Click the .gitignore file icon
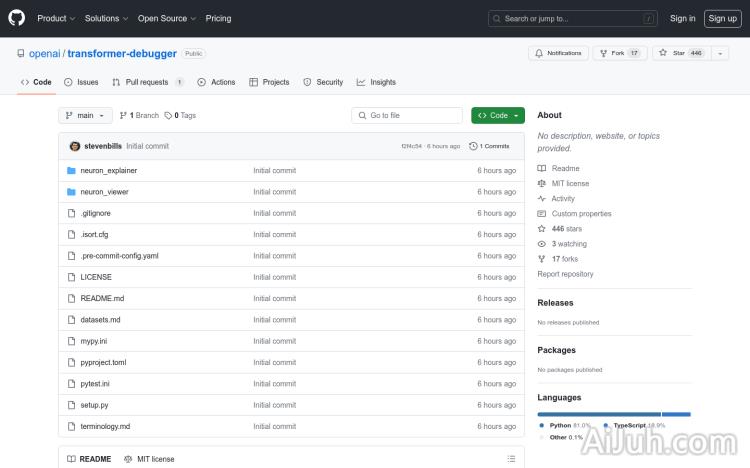Viewport: 750px width, 468px height. [x=71, y=213]
